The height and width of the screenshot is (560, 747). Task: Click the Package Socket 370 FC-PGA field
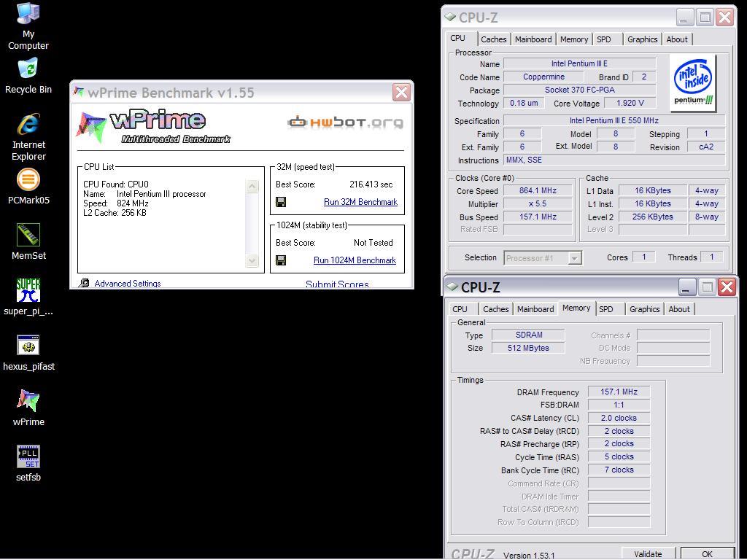click(580, 90)
